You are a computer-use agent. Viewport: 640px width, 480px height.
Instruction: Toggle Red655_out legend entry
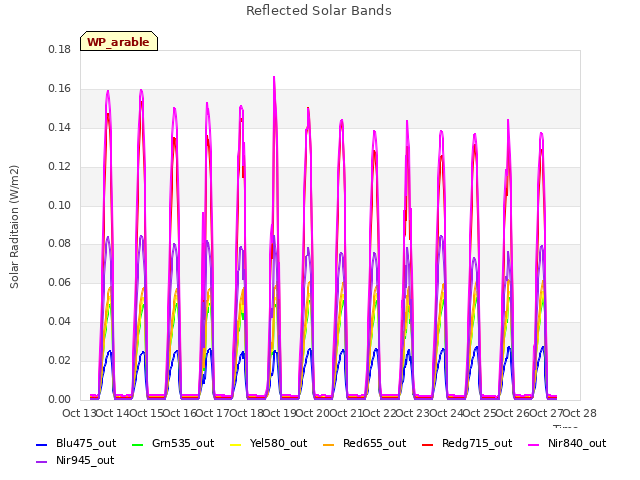pyautogui.click(x=364, y=444)
